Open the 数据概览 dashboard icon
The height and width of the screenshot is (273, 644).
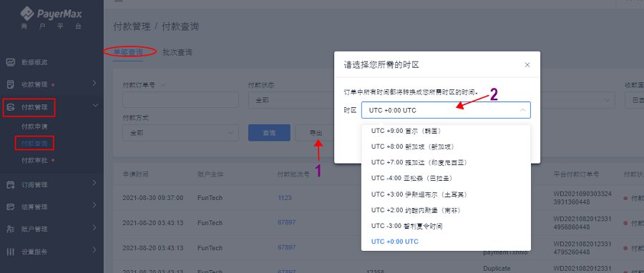coord(11,62)
